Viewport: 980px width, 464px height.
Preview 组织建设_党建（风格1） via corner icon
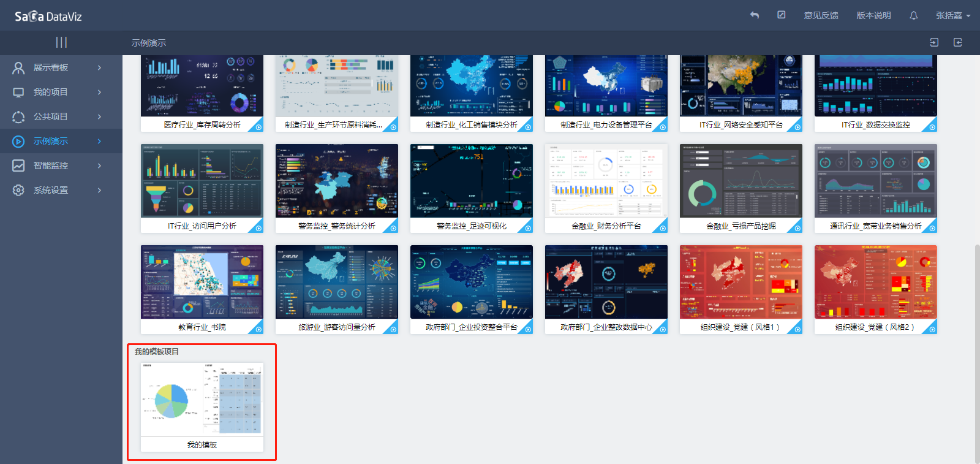(797, 329)
